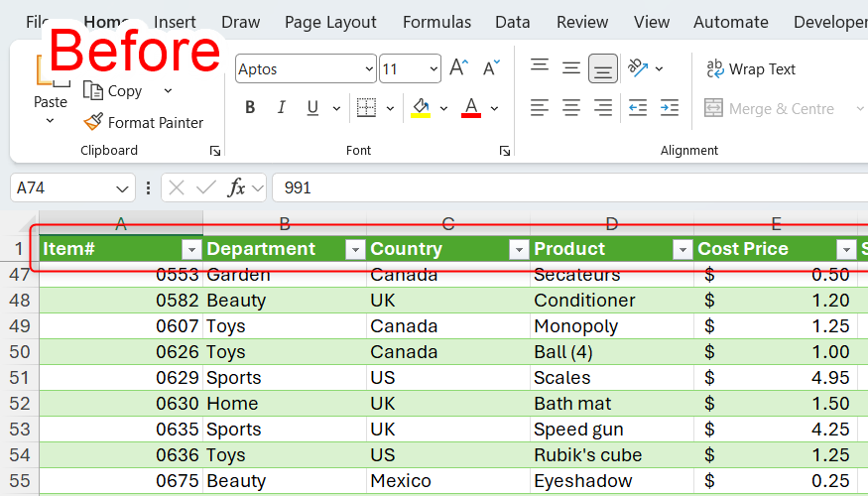Confirm formula bar entry
Viewport: 868px width, 496px height.
click(206, 188)
